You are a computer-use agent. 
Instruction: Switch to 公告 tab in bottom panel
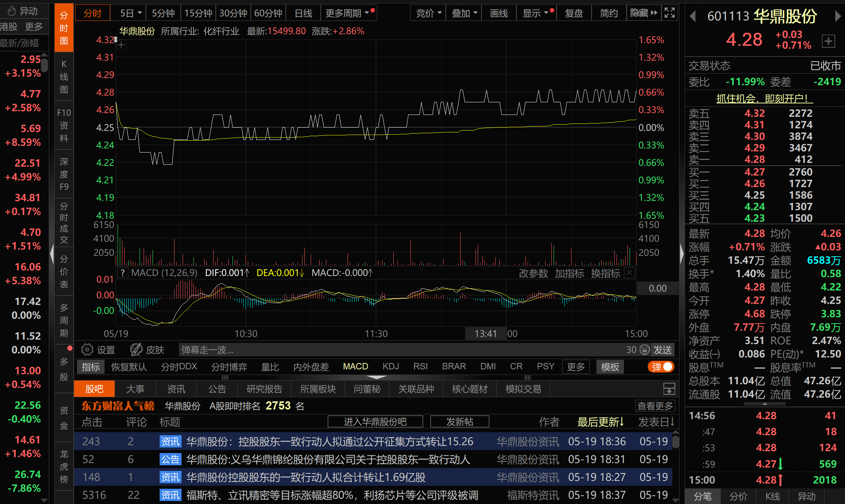[217, 389]
